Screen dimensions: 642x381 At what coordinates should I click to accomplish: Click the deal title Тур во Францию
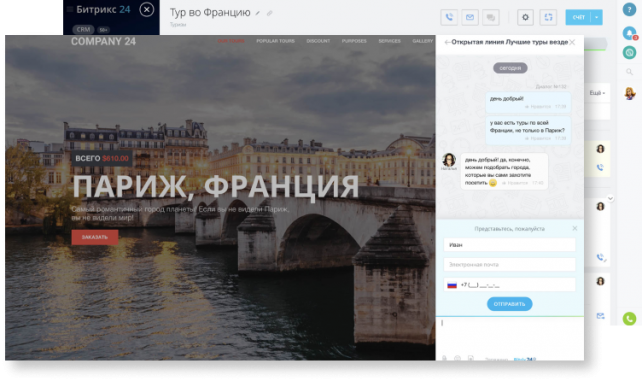click(x=210, y=12)
